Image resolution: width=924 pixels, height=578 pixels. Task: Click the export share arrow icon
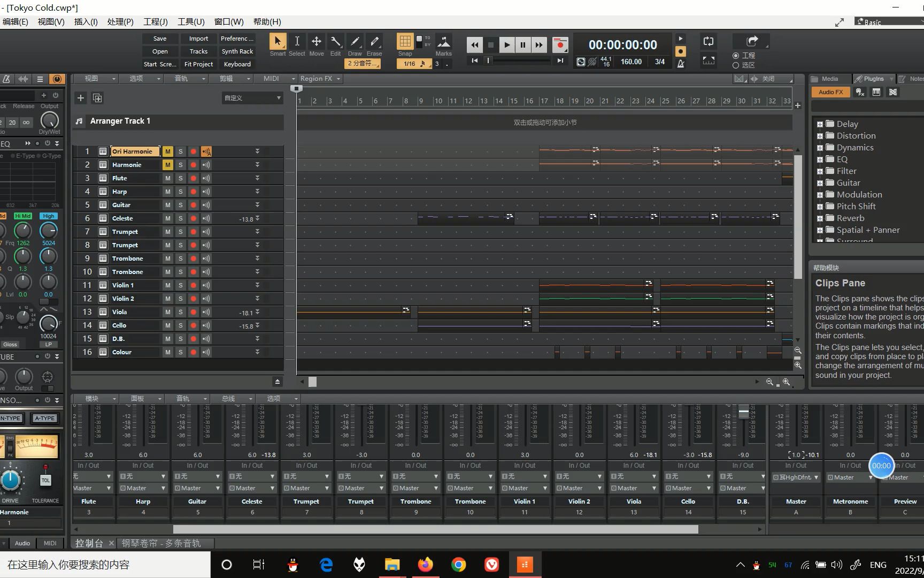tap(752, 41)
